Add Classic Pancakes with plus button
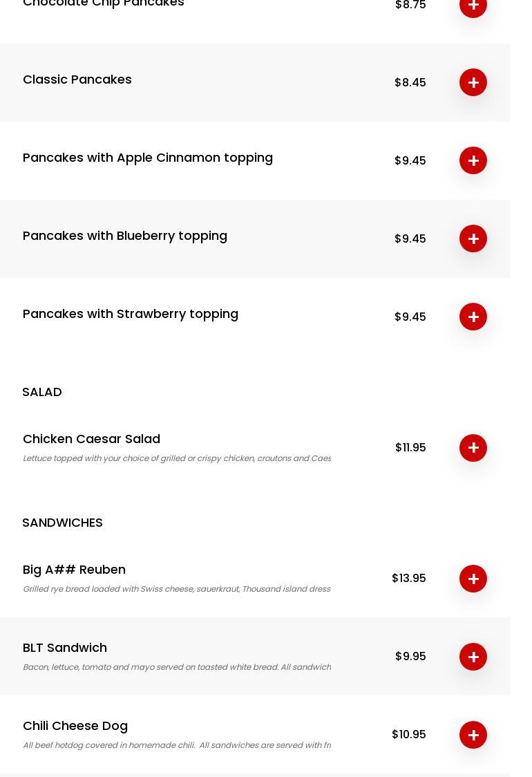532x777 pixels. pyautogui.click(x=473, y=82)
